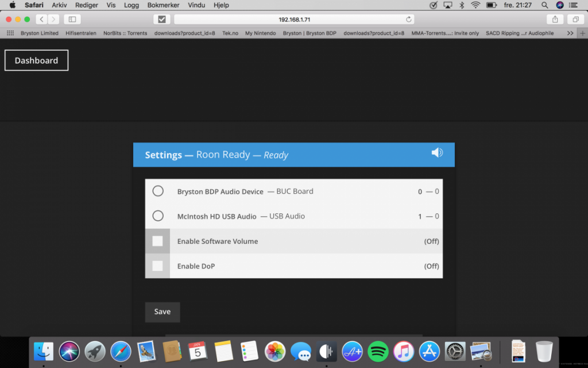This screenshot has width=588, height=368.
Task: Open Trash in the Dock
Action: pos(544,351)
